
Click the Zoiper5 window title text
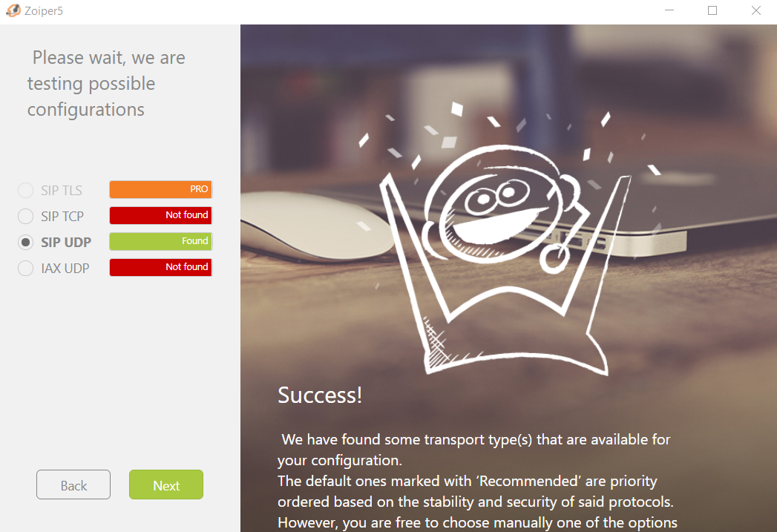click(x=44, y=11)
